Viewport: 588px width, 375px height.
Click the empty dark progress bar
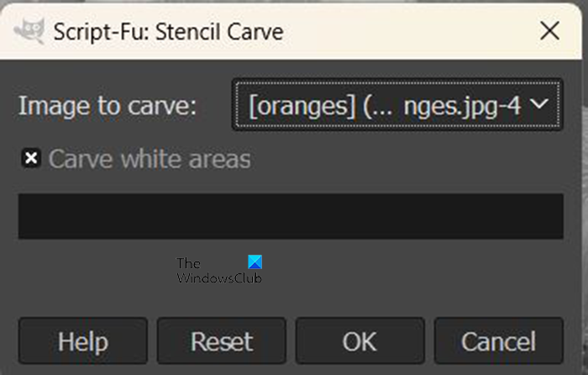(291, 216)
